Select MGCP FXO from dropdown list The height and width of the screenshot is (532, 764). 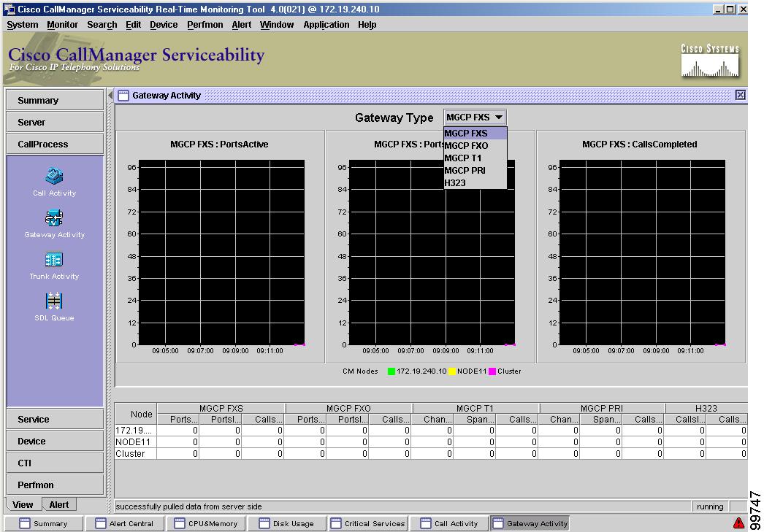(475, 145)
